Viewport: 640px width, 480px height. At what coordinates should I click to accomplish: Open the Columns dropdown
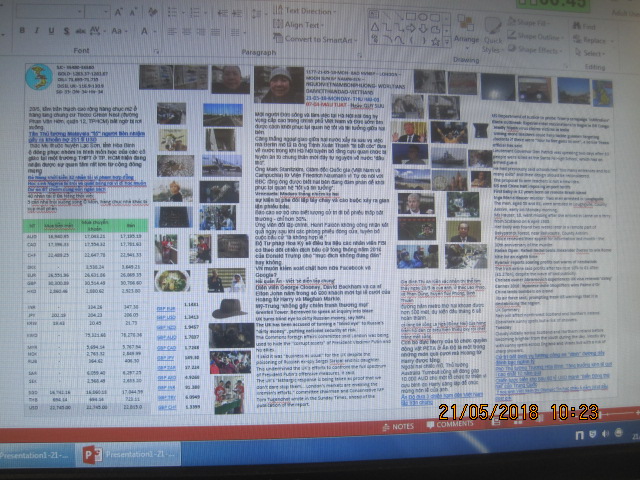[x=236, y=33]
